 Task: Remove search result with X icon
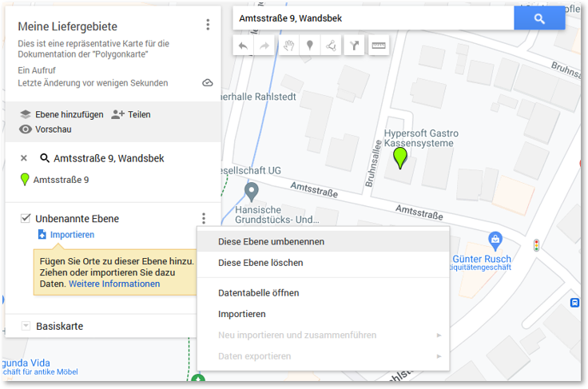tap(24, 158)
